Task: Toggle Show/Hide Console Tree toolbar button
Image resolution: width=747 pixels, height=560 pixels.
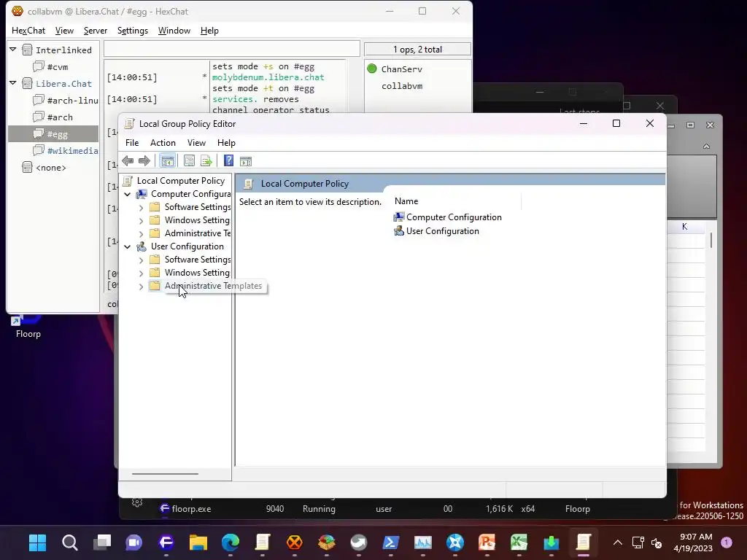Action: (167, 161)
